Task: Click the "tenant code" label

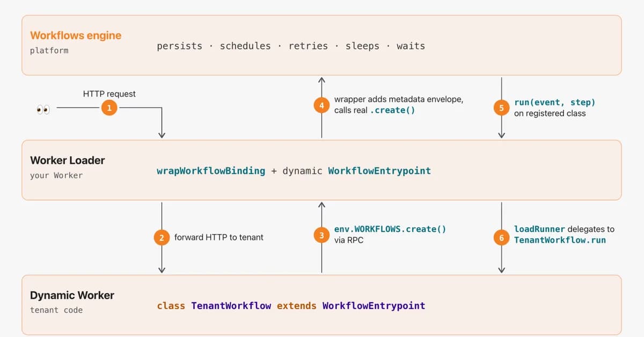Action: coord(56,310)
